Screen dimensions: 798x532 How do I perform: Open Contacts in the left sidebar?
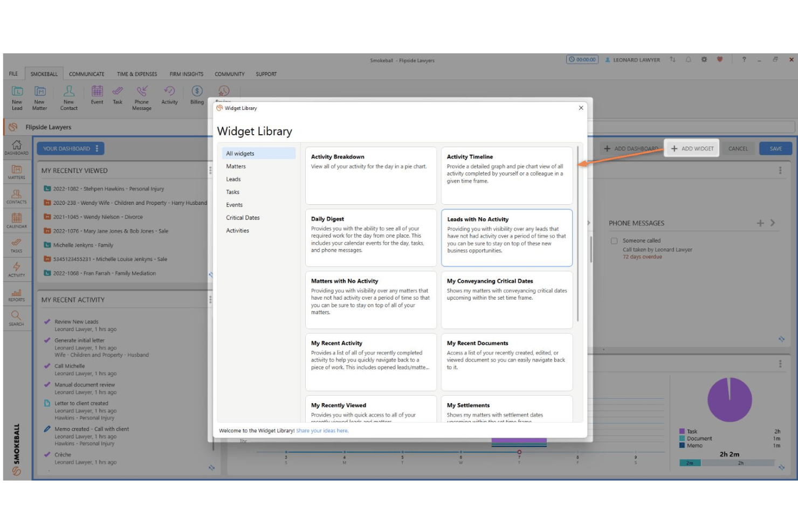click(x=17, y=196)
